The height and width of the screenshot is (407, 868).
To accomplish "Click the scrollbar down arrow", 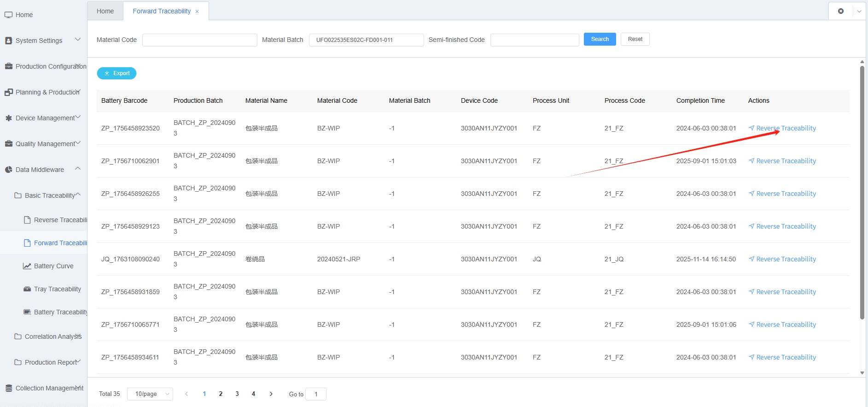I will coord(862,373).
